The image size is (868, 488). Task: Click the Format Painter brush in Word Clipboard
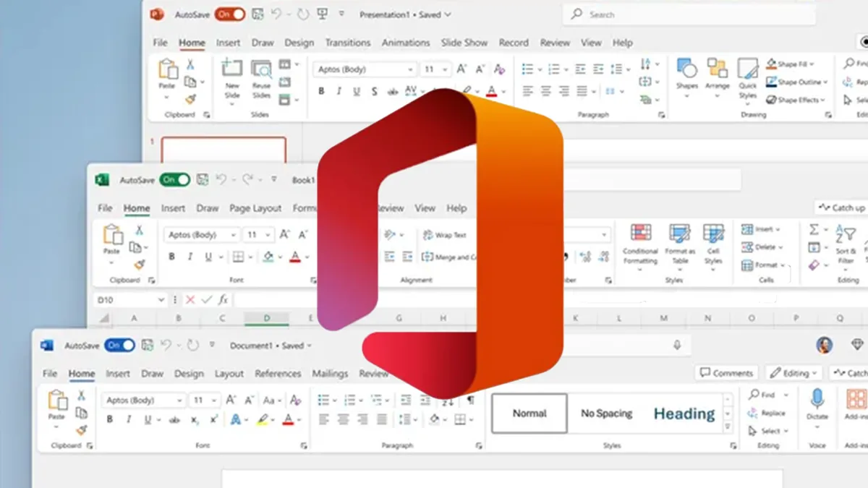click(81, 430)
